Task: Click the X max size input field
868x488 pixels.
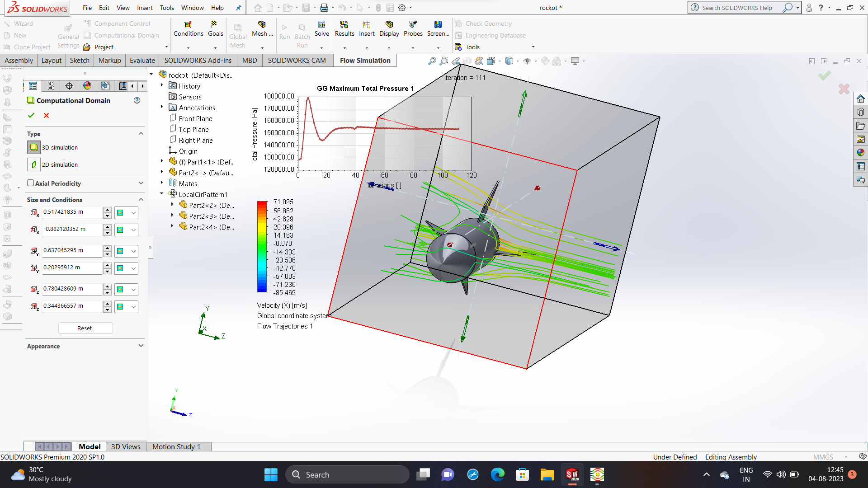Action: 71,212
